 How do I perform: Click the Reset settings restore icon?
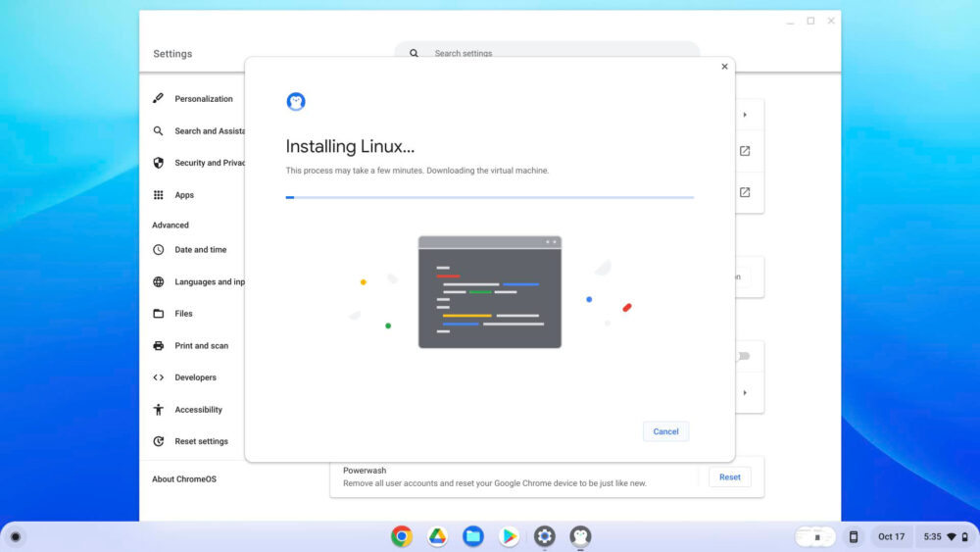[x=158, y=441]
